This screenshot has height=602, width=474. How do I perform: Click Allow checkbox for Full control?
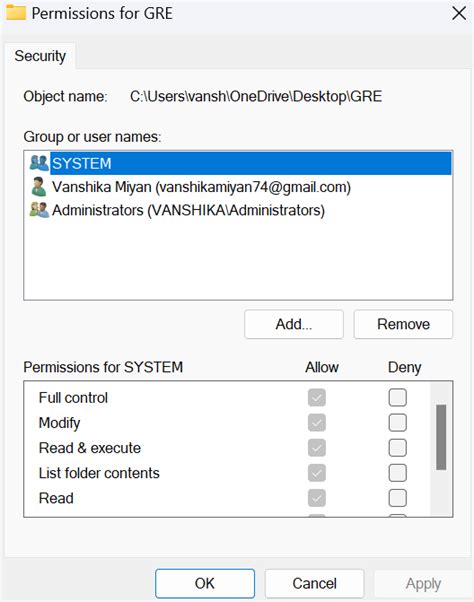pos(317,397)
